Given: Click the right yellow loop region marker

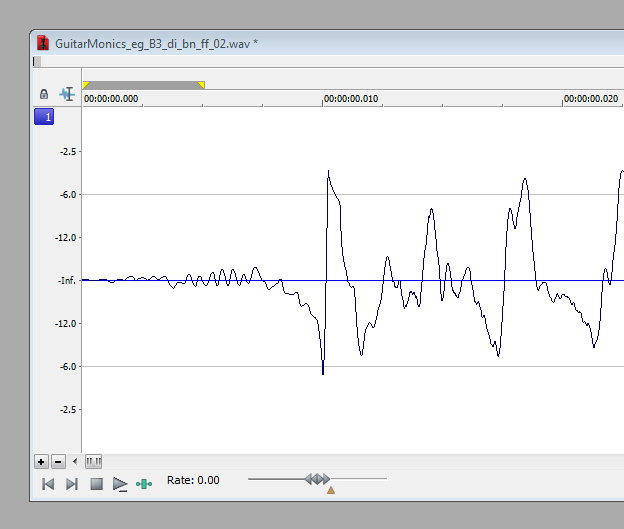Looking at the screenshot, I should coord(201,85).
